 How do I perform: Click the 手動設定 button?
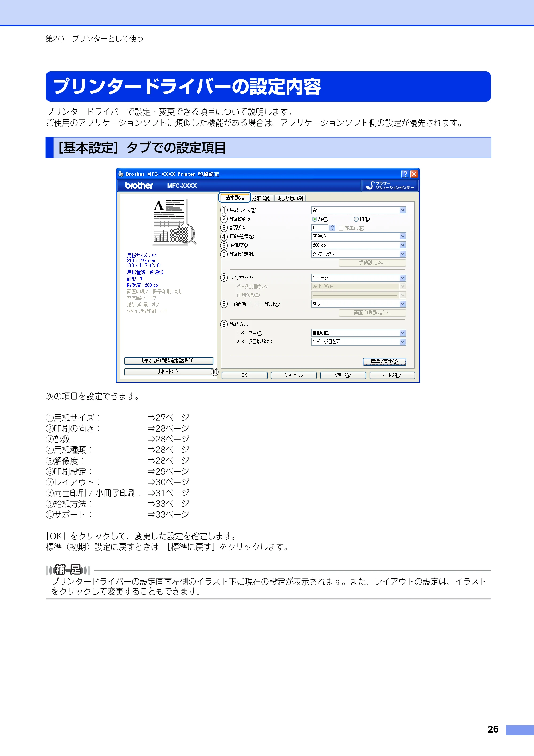pyautogui.click(x=372, y=263)
